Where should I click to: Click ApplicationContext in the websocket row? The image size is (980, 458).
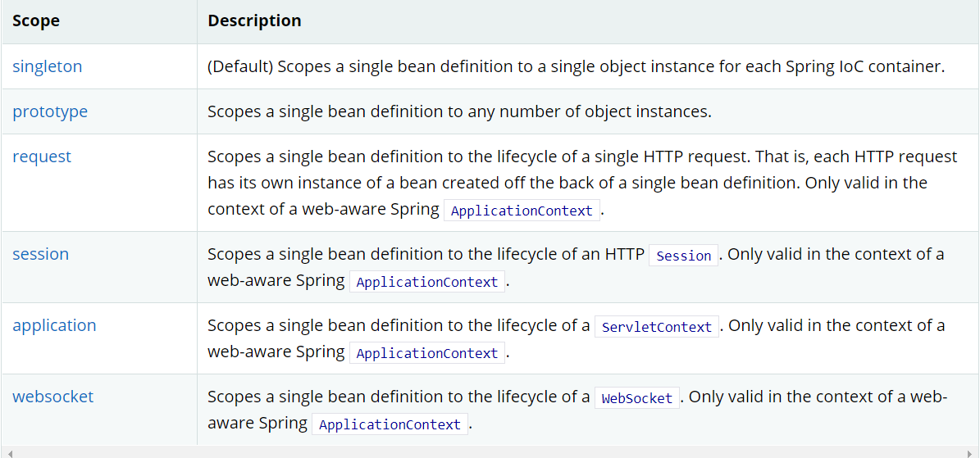pyautogui.click(x=390, y=424)
